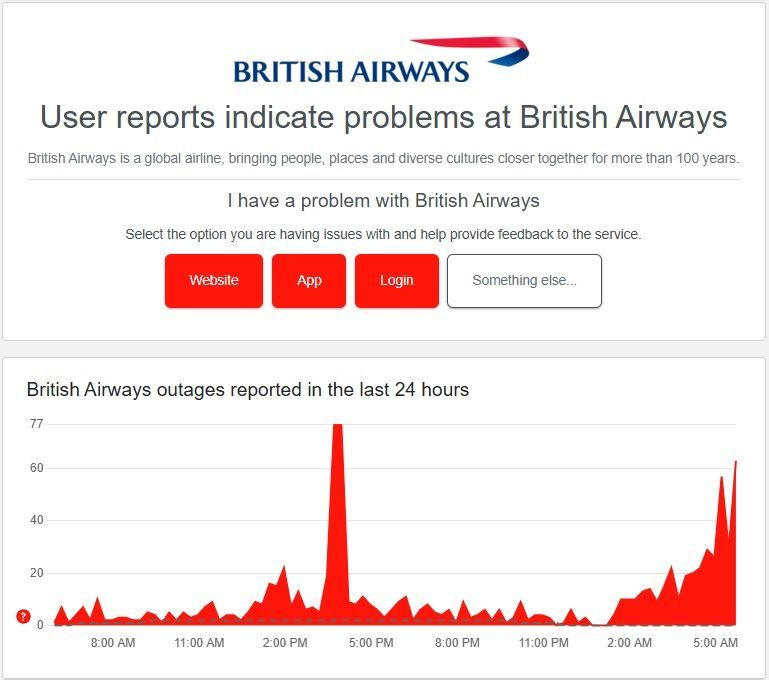Click the British Airways logo
This screenshot has width=769, height=680.
pyautogui.click(x=381, y=60)
